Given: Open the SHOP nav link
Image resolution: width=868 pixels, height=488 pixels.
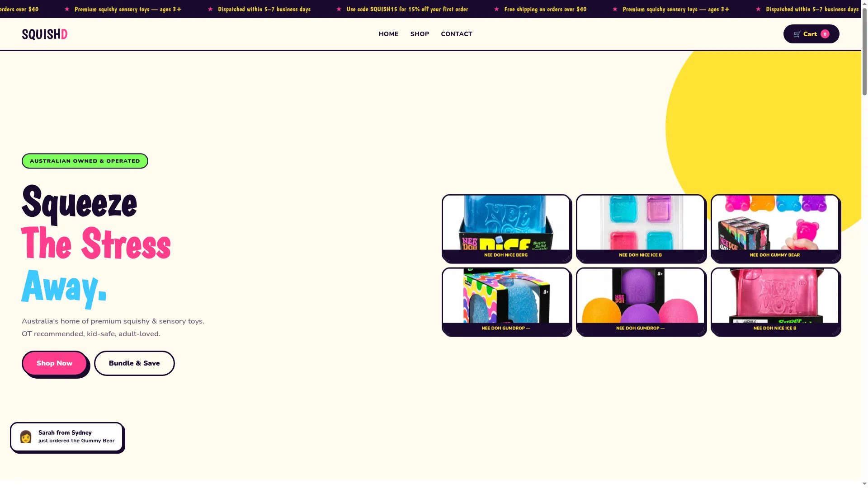Looking at the screenshot, I should click(420, 34).
